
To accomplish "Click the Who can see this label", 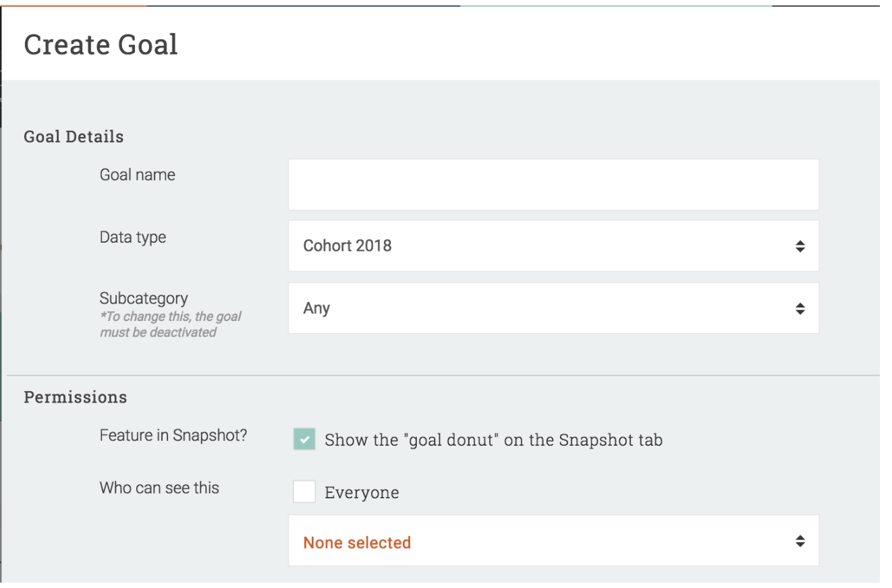I will coord(159,488).
